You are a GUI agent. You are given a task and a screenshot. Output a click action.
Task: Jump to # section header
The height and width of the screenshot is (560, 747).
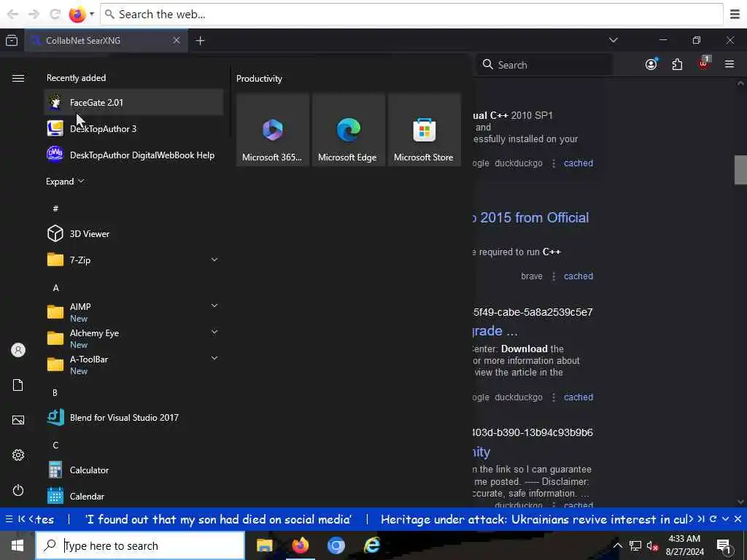pyautogui.click(x=55, y=209)
